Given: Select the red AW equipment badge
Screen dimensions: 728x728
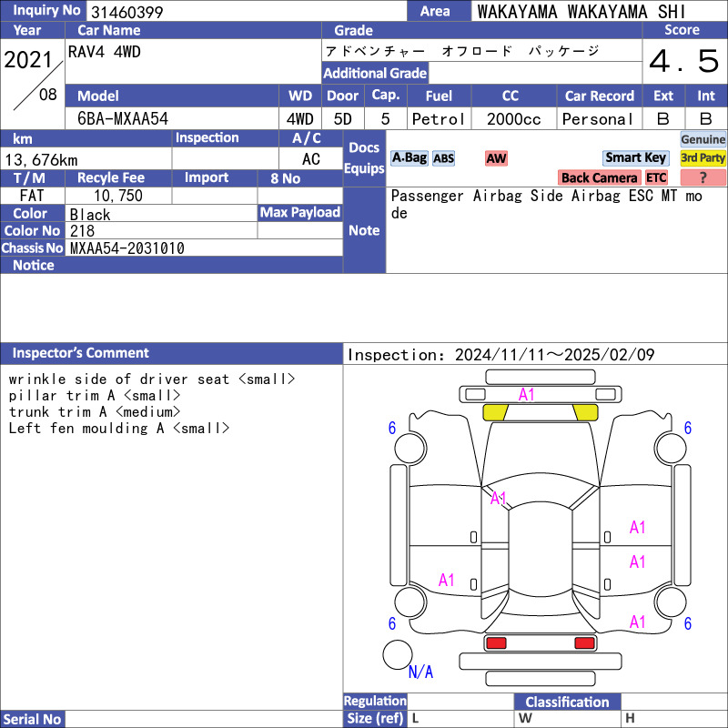Looking at the screenshot, I should pyautogui.click(x=496, y=158).
